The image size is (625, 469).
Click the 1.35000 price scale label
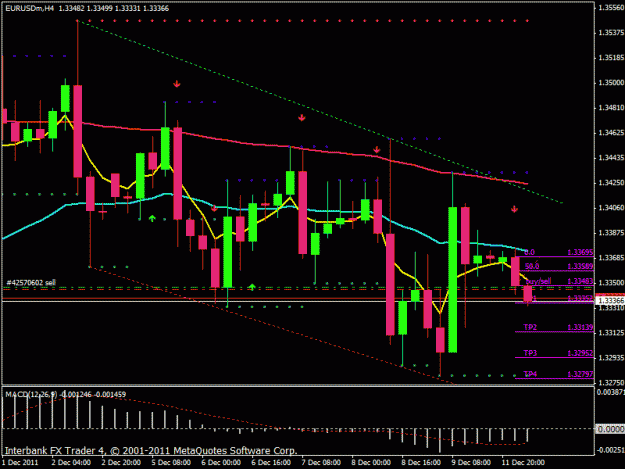tap(611, 83)
